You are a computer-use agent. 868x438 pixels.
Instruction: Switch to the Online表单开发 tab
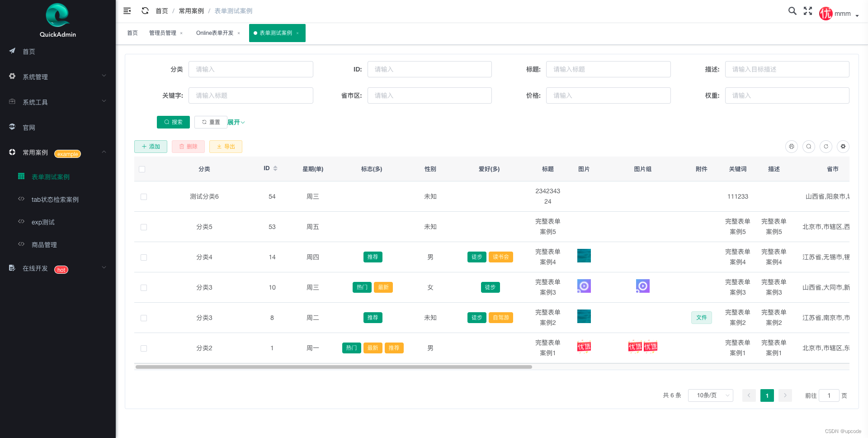(x=215, y=33)
